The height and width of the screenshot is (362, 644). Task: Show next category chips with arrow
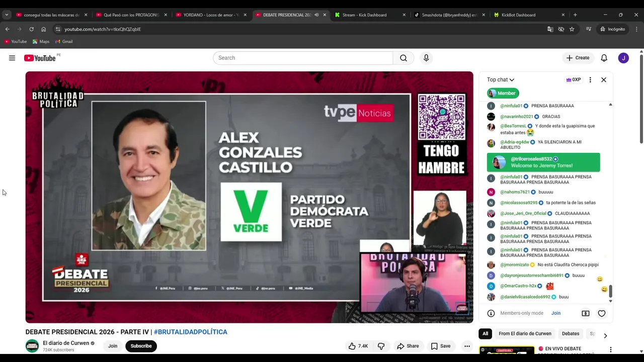coord(605,335)
